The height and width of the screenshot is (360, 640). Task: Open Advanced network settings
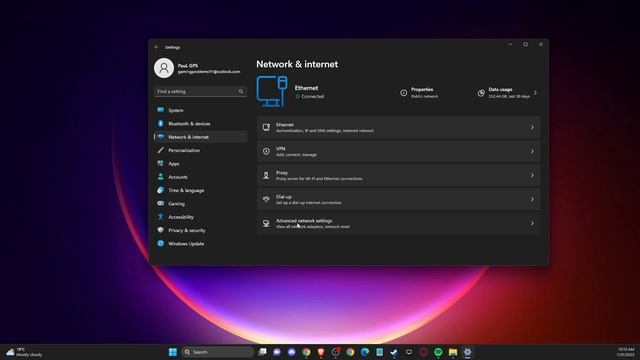pos(398,223)
